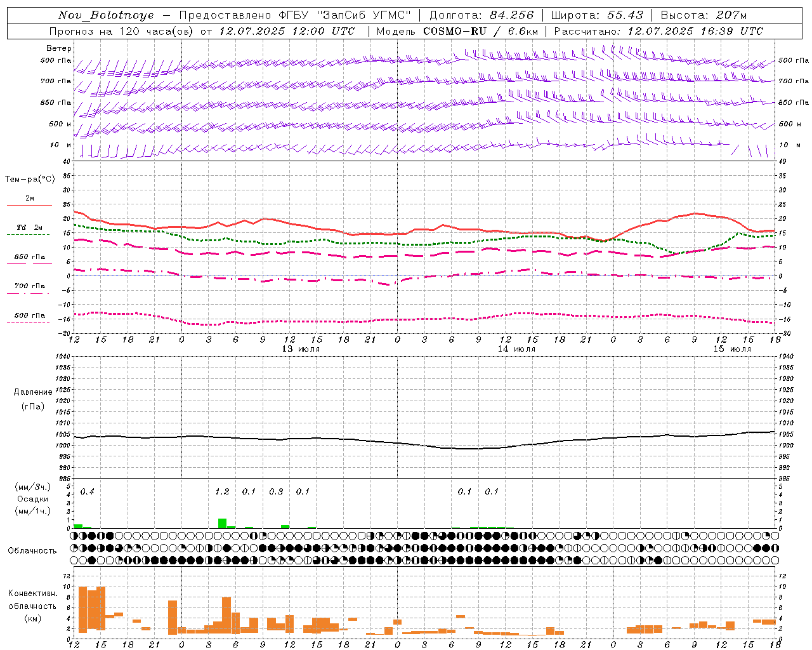This screenshot has height=650, width=812.
Task: Click the precipitation total value 0.3
Action: 276,491
